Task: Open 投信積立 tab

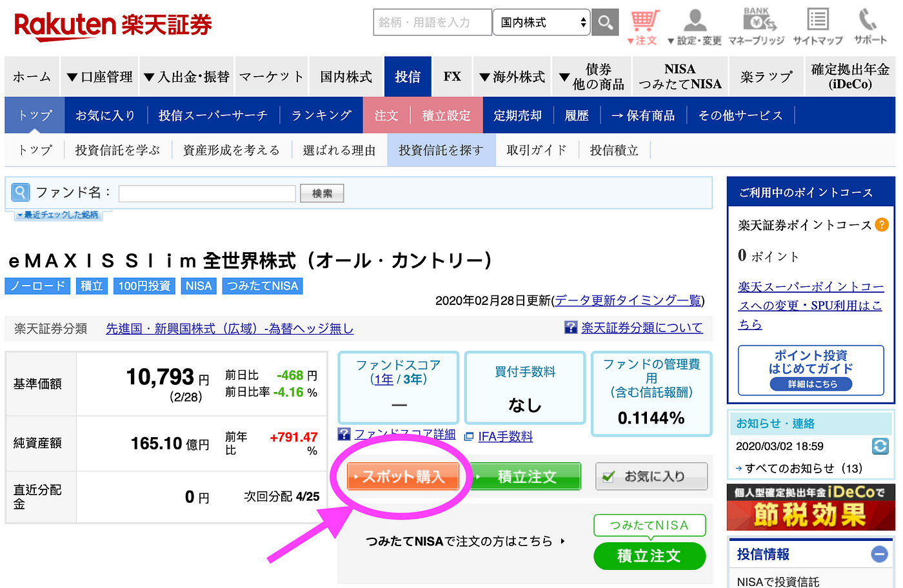Action: pos(614,150)
